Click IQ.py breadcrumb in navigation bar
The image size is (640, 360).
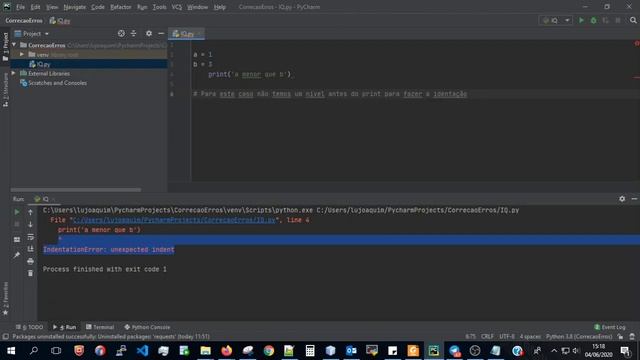pyautogui.click(x=60, y=20)
